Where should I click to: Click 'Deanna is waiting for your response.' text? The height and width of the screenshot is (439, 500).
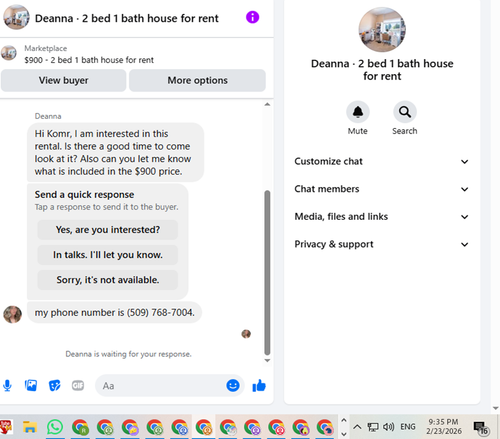(x=128, y=354)
